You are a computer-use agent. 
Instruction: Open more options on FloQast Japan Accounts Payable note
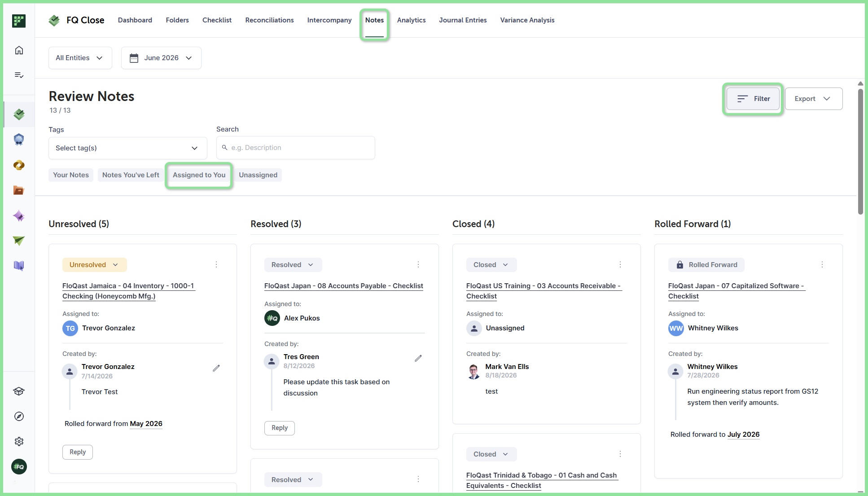tap(418, 265)
